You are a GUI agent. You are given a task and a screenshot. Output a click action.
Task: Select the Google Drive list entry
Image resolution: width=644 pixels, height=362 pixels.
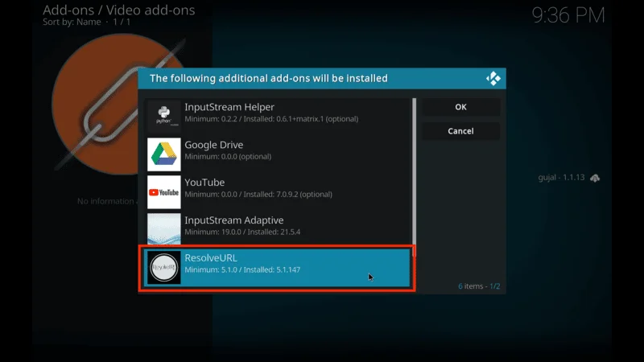coord(278,154)
